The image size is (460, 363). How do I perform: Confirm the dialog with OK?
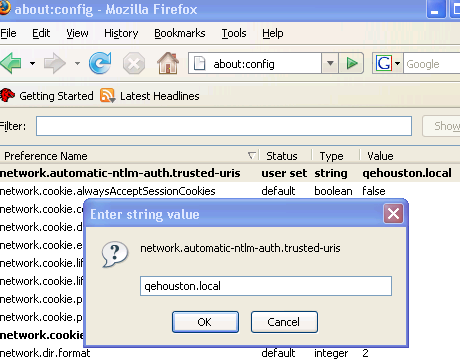(205, 322)
